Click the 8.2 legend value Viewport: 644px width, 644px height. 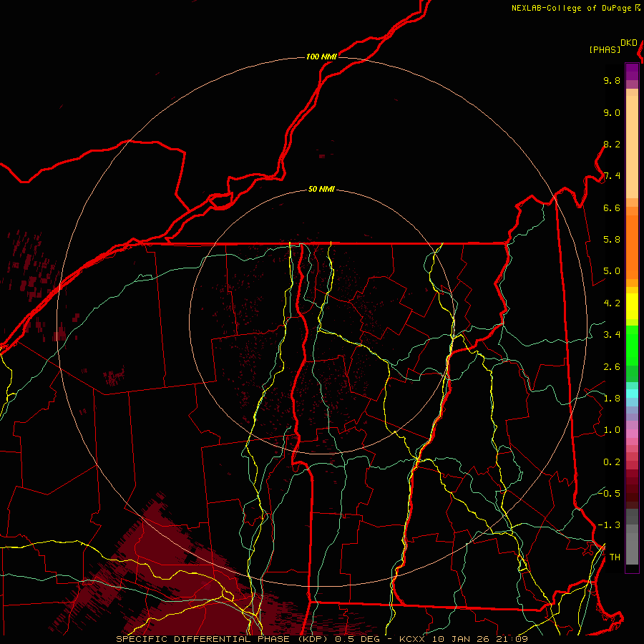[612, 144]
